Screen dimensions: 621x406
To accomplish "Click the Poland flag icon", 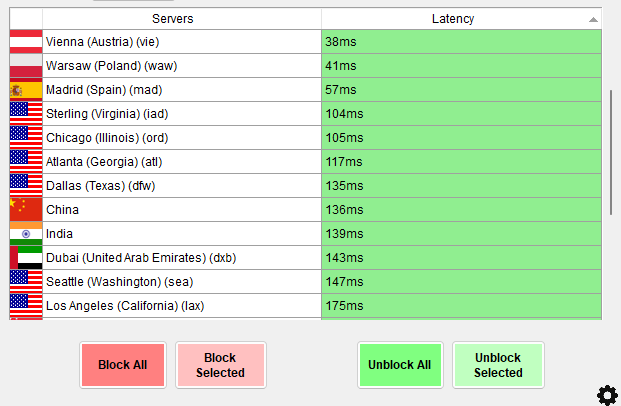I will [x=26, y=66].
